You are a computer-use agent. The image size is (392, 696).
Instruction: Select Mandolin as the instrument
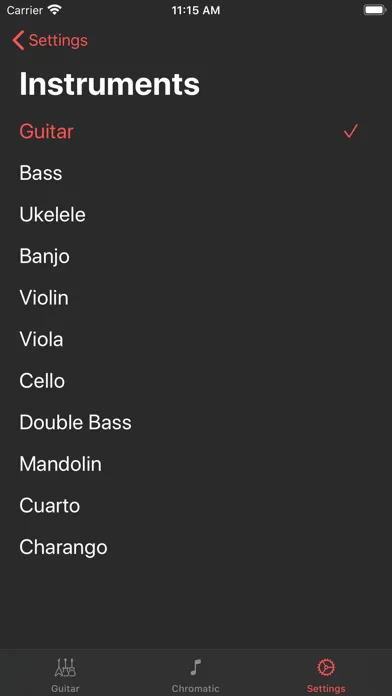(x=196, y=464)
